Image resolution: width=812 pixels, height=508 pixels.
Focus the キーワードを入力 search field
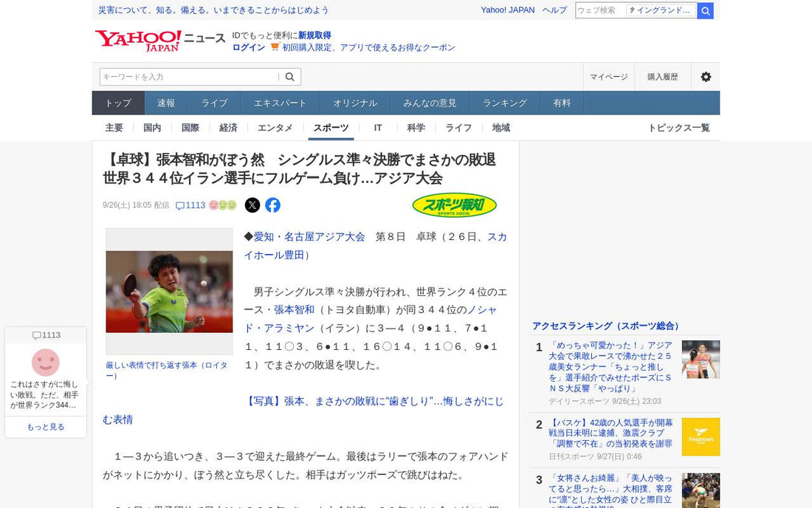coord(189,77)
